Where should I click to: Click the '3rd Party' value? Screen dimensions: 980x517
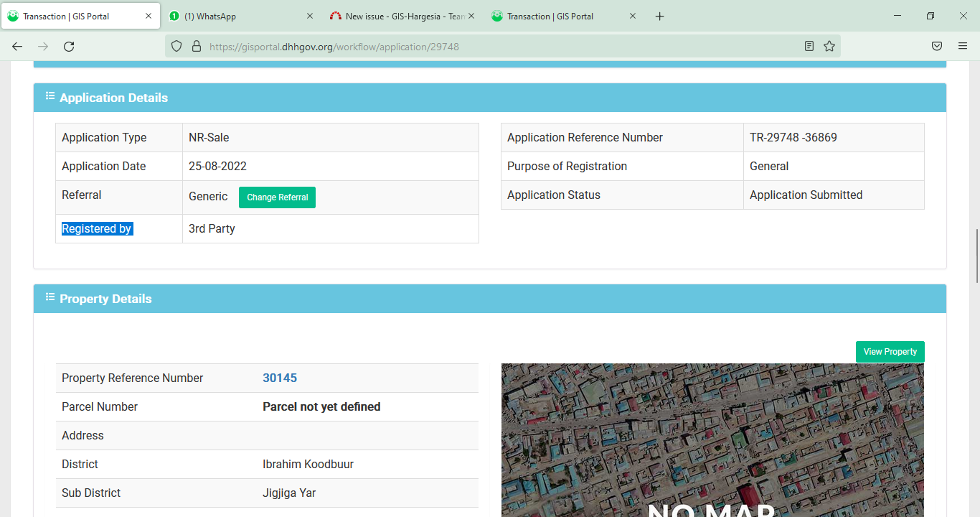tap(212, 228)
